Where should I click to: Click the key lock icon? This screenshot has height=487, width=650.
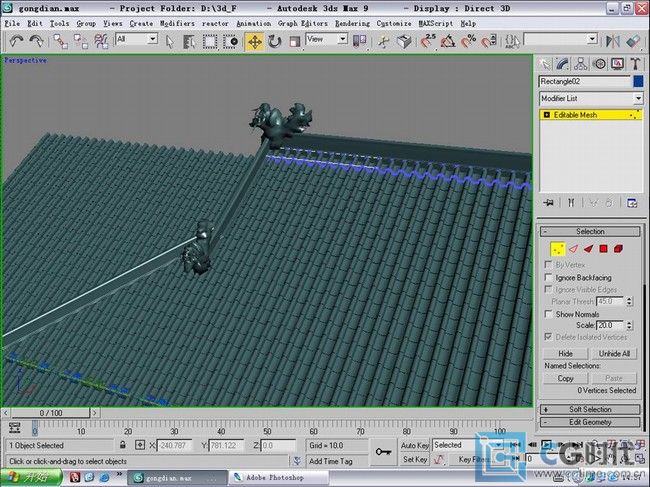pos(383,452)
